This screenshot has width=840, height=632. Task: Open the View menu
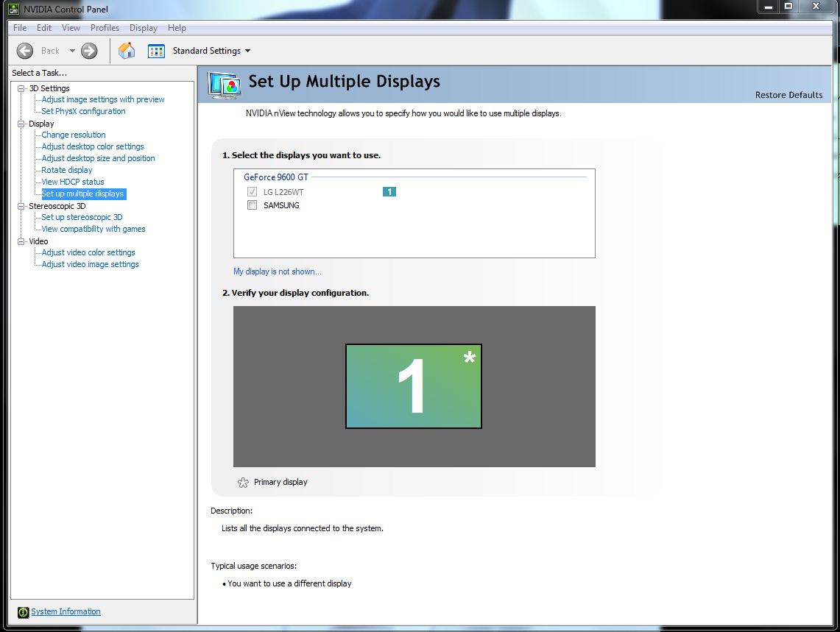point(71,28)
